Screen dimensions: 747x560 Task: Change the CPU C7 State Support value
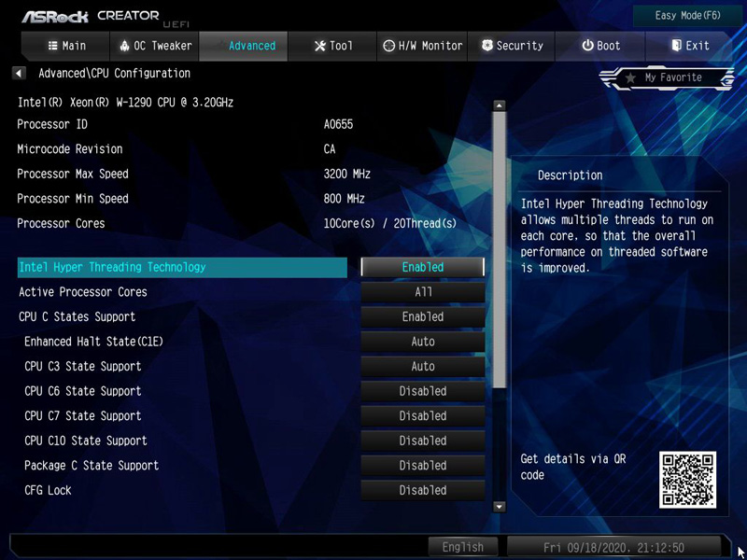click(x=423, y=415)
